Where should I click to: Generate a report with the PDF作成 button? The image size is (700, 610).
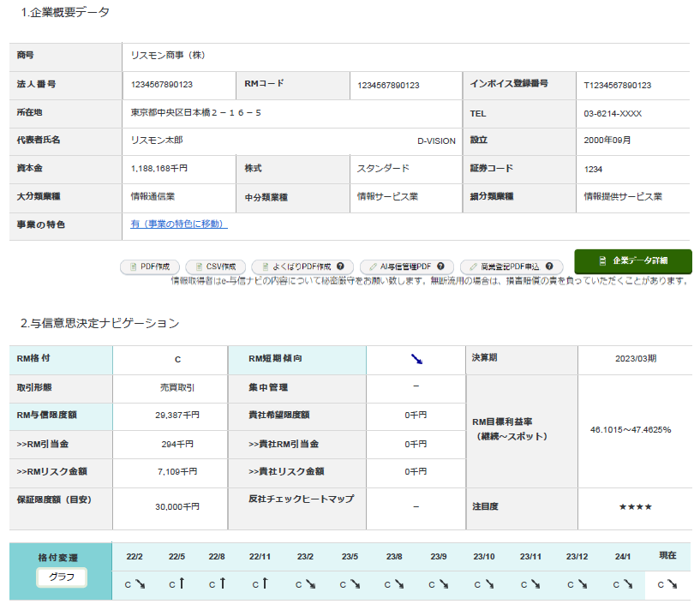click(x=150, y=266)
